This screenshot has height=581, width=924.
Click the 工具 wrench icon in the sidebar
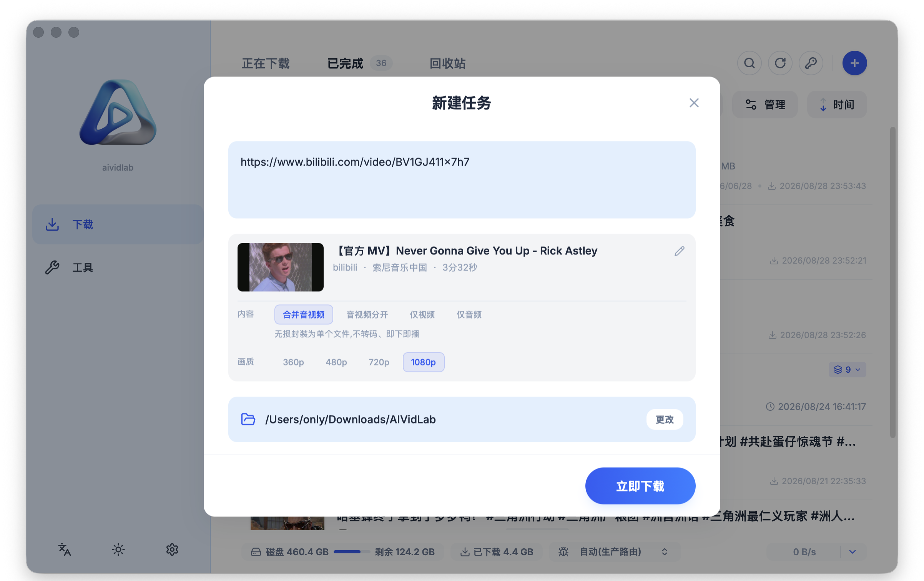pyautogui.click(x=52, y=267)
